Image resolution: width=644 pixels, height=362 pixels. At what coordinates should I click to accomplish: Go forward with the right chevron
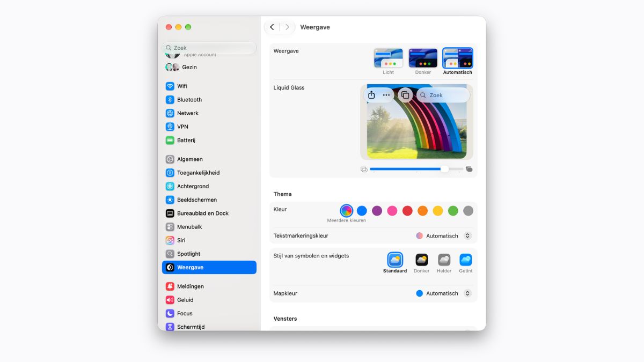coord(287,27)
